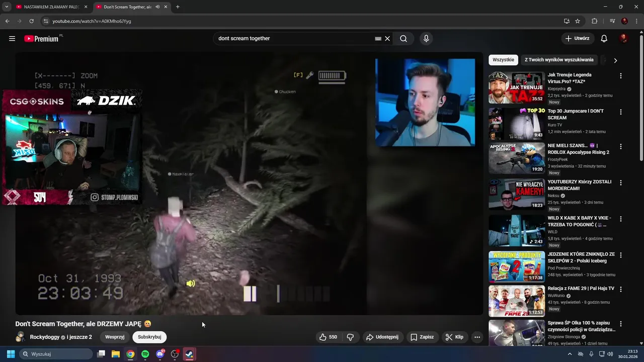The width and height of the screenshot is (644, 362).
Task: Open Discord from the taskbar
Action: point(160,354)
